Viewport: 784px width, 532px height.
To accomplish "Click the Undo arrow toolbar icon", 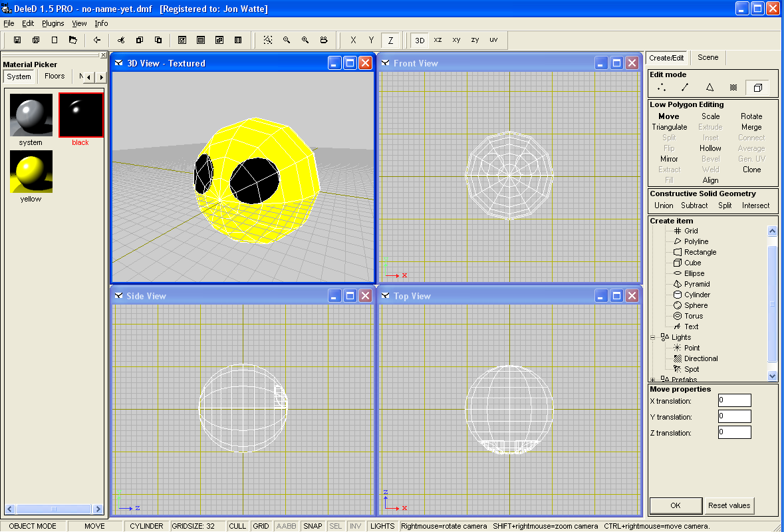I will click(97, 40).
